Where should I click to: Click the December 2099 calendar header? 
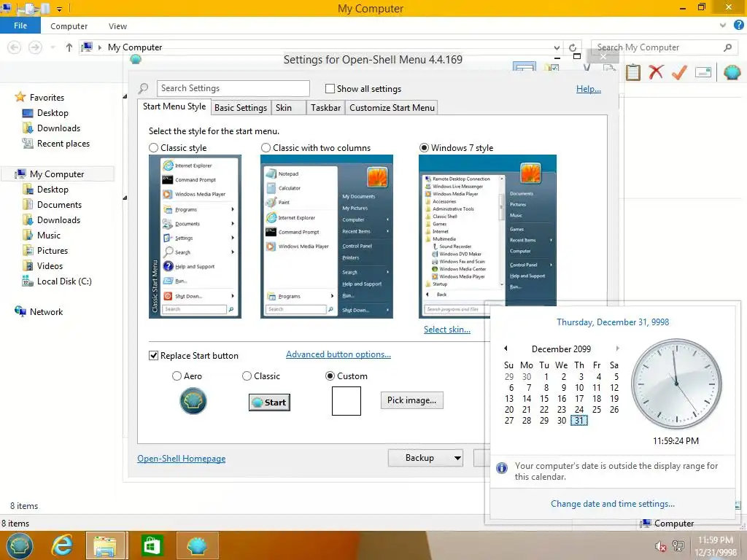pyautogui.click(x=561, y=349)
